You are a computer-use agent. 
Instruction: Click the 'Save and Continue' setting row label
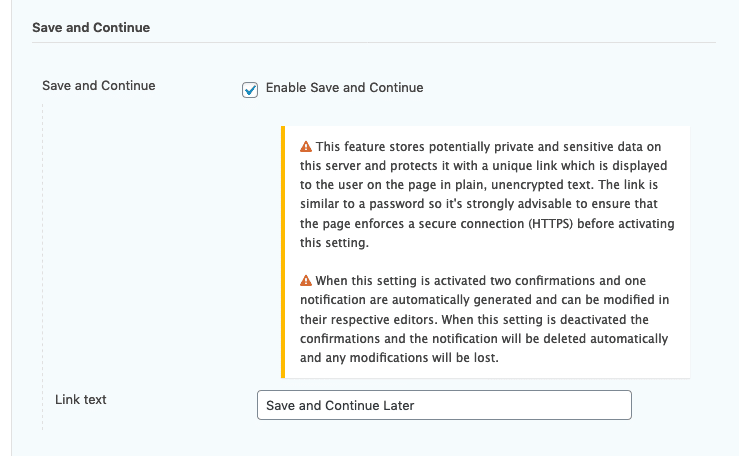click(99, 86)
